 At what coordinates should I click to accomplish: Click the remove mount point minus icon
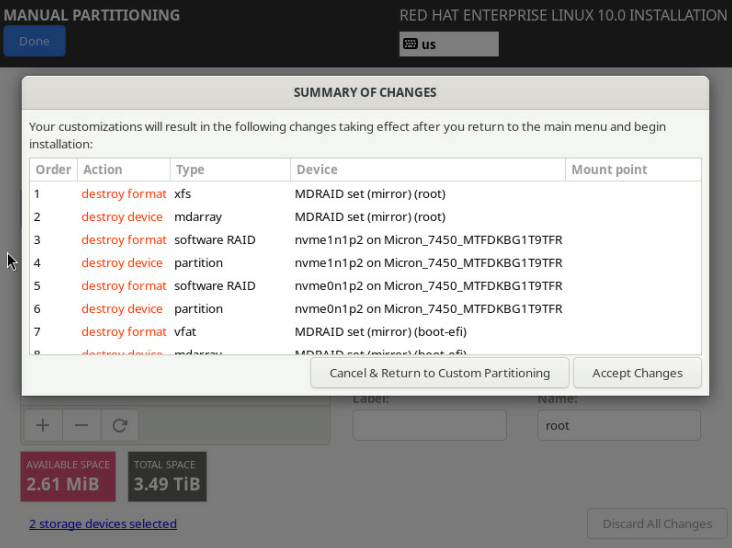pyautogui.click(x=81, y=425)
